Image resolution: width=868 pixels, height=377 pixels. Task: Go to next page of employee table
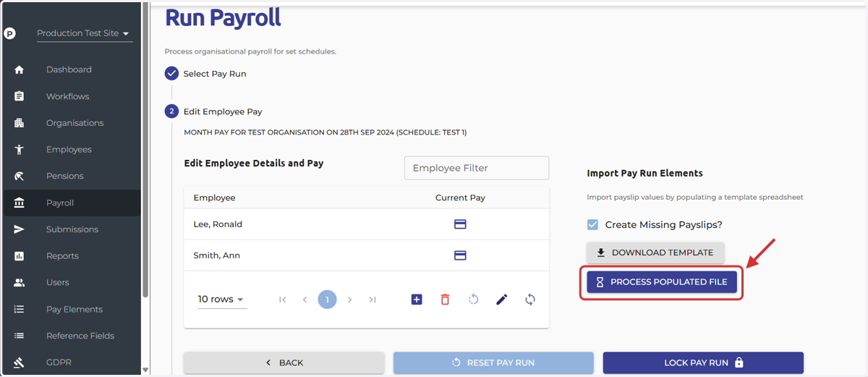click(x=349, y=300)
